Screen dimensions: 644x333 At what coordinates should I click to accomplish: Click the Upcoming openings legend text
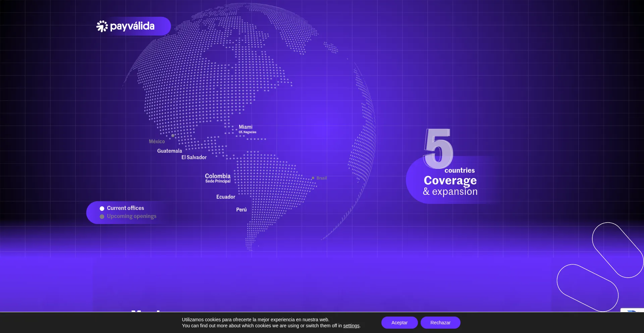131,216
